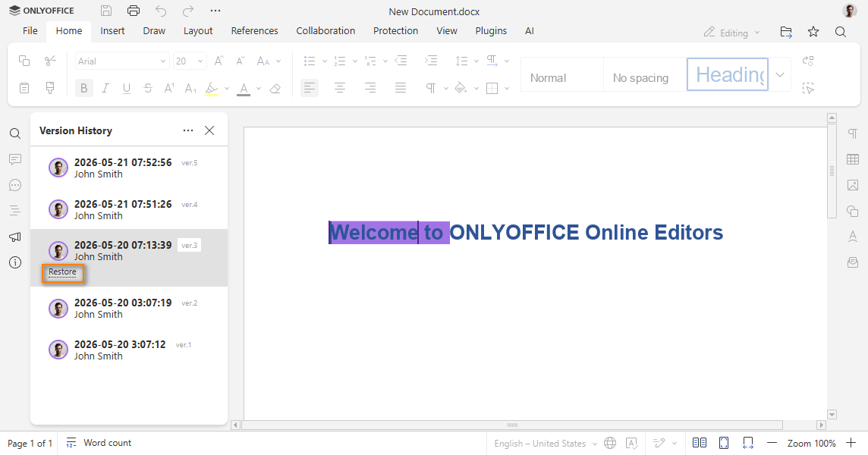Restore version 3 of the document

[x=62, y=272]
